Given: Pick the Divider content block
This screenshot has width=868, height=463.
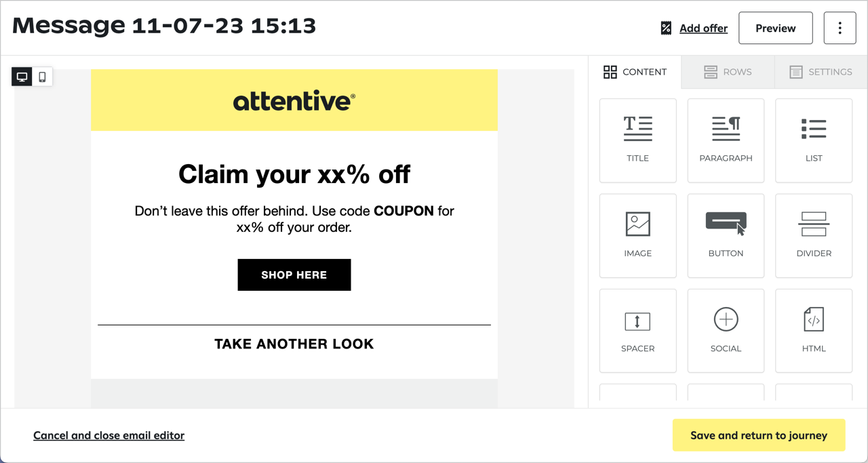Looking at the screenshot, I should (x=813, y=235).
